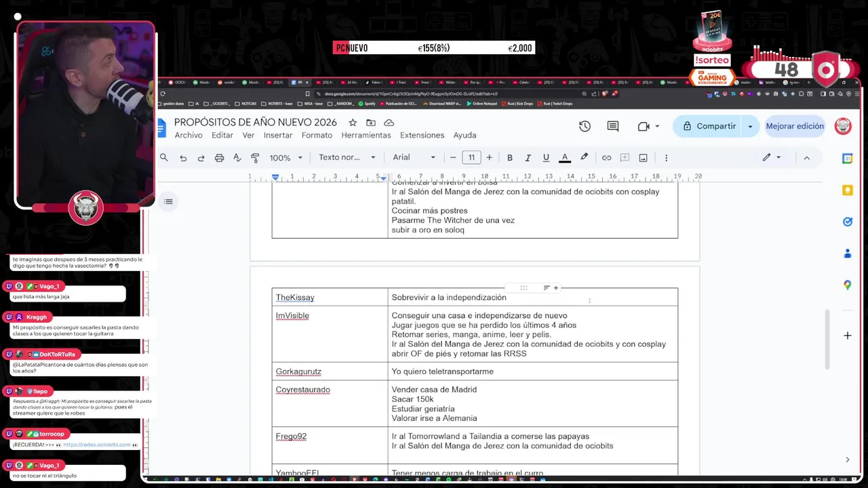Increase font size with plus button
This screenshot has width=868, height=488.
(489, 157)
